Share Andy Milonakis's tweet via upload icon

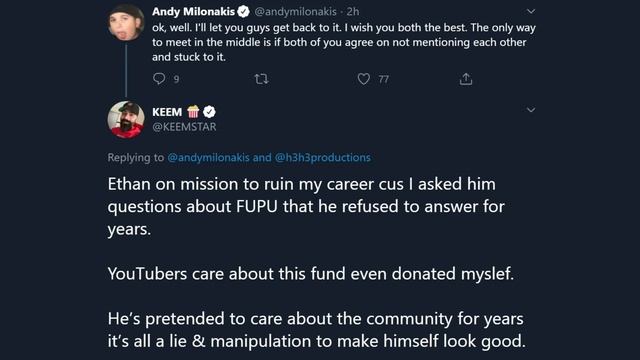(x=466, y=78)
